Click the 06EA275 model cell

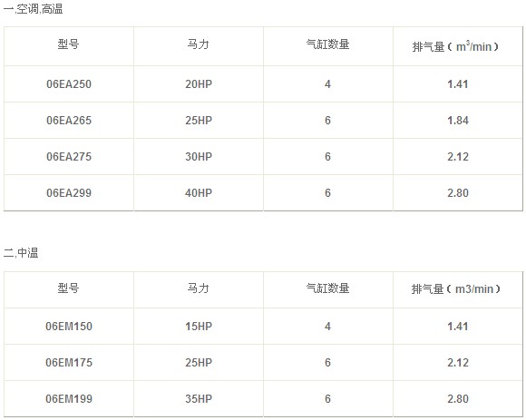click(x=69, y=156)
